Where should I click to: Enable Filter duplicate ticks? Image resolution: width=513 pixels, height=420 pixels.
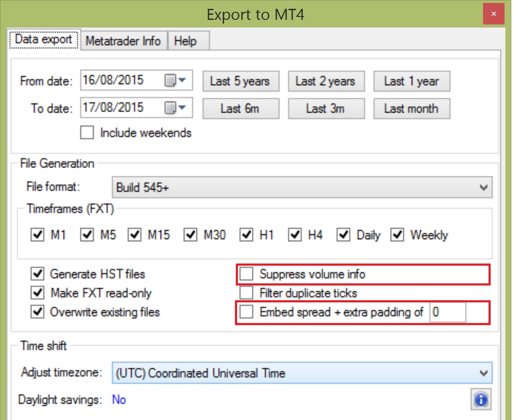point(246,293)
